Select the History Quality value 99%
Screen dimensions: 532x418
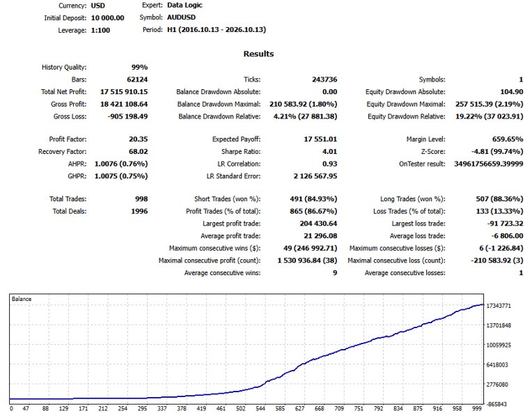pos(139,68)
